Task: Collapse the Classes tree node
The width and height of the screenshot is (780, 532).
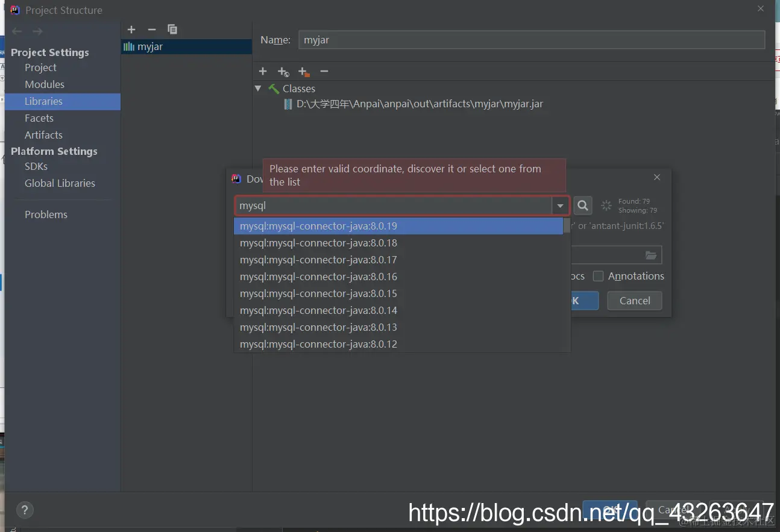Action: (259, 89)
